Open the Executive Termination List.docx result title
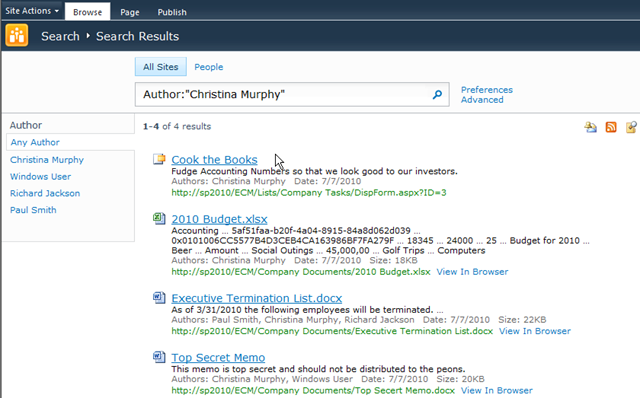 tap(256, 298)
